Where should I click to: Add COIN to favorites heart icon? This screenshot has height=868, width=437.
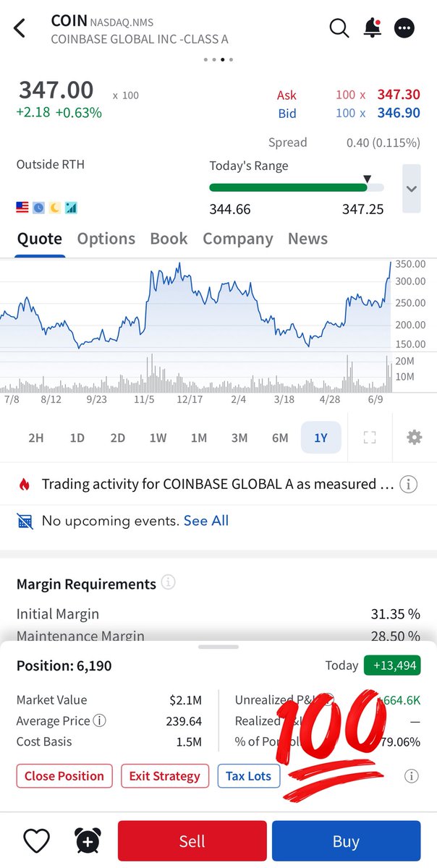36,841
